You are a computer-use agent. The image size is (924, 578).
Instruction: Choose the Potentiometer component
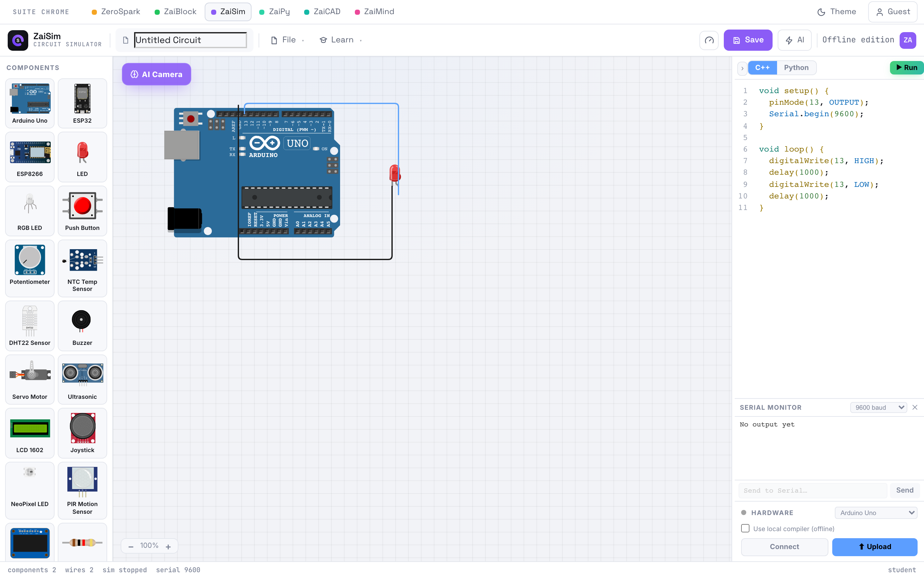[x=30, y=268]
